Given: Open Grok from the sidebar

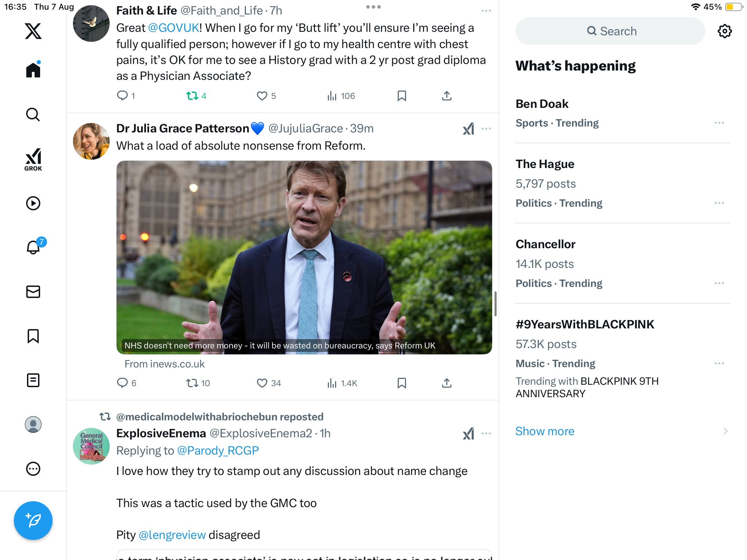Looking at the screenshot, I should point(33,159).
